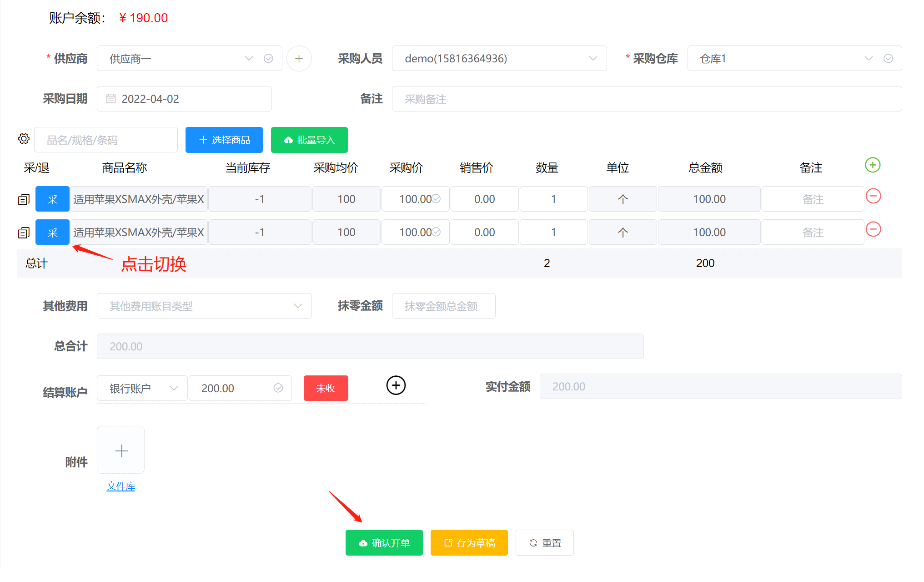The height and width of the screenshot is (582, 924).
Task: Click the second row product name 适用苹果XSMAX外壳
Action: [x=139, y=232]
